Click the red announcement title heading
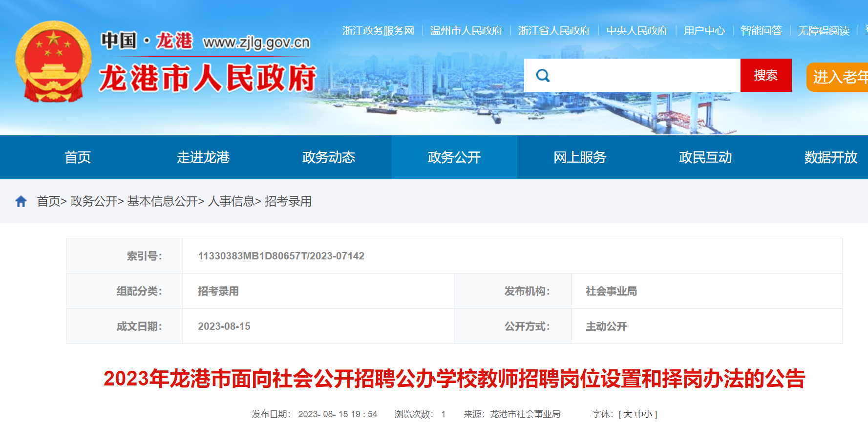868x426 pixels. 454,379
